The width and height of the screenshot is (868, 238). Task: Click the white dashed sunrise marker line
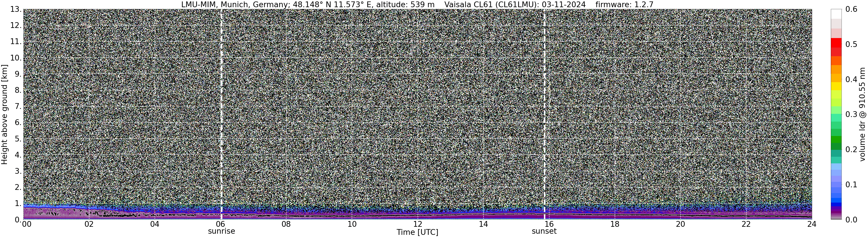[221, 115]
